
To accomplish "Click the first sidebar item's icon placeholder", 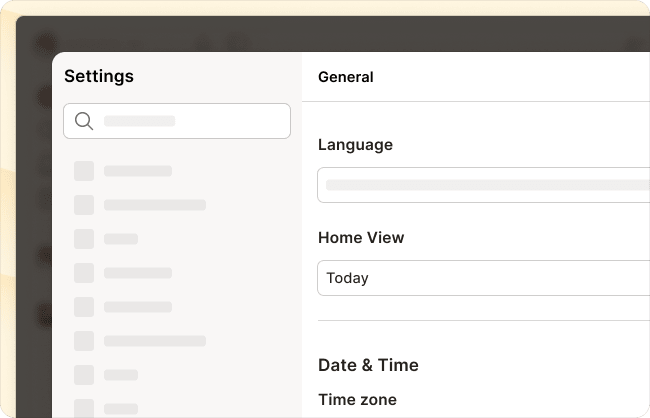I will pyautogui.click(x=84, y=171).
